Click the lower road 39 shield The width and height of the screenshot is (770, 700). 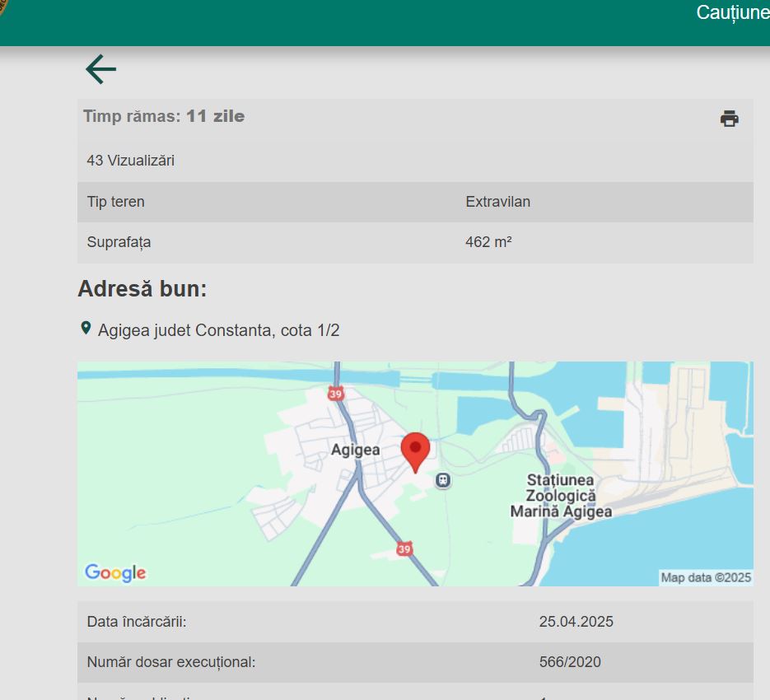404,548
